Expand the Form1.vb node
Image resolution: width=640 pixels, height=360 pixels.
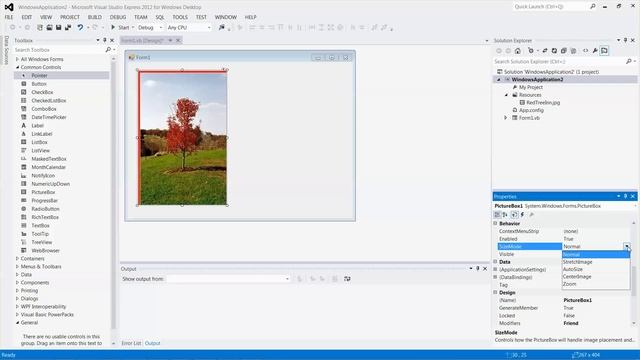(x=506, y=118)
